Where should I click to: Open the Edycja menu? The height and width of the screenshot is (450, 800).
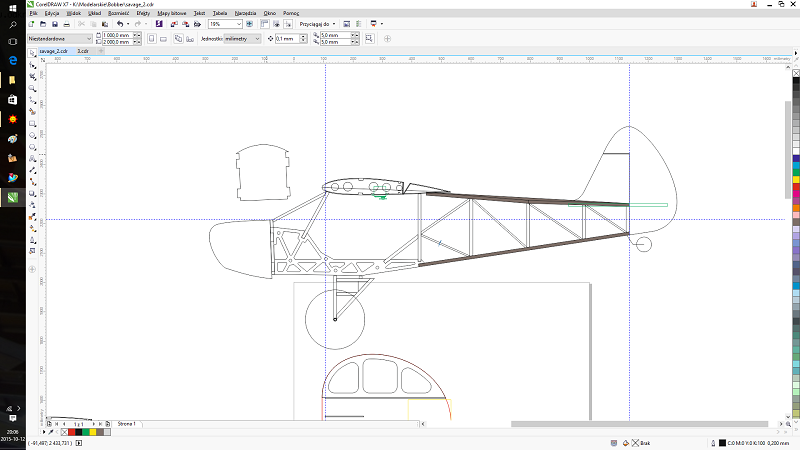[52, 13]
